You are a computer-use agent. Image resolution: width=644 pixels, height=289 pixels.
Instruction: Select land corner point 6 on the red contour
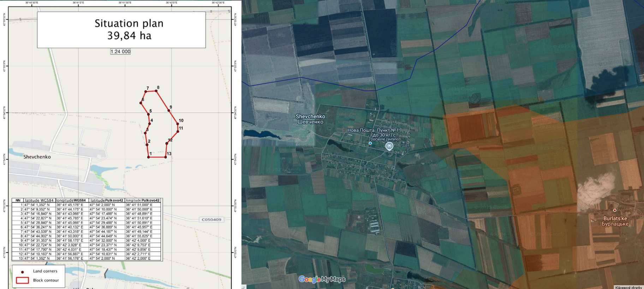[x=141, y=103]
